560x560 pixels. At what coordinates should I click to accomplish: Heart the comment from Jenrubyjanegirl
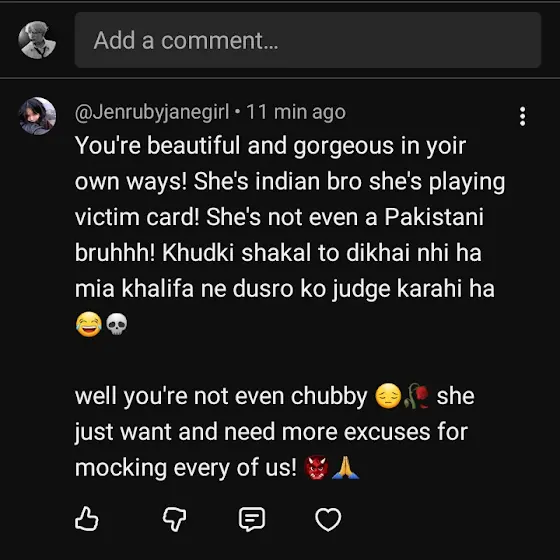[x=328, y=519]
